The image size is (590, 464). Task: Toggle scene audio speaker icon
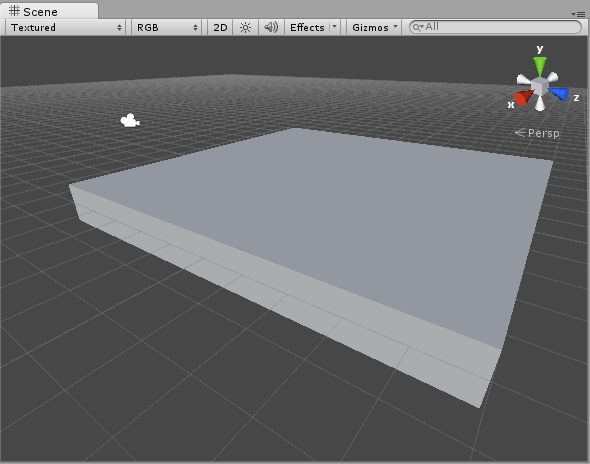tap(271, 27)
